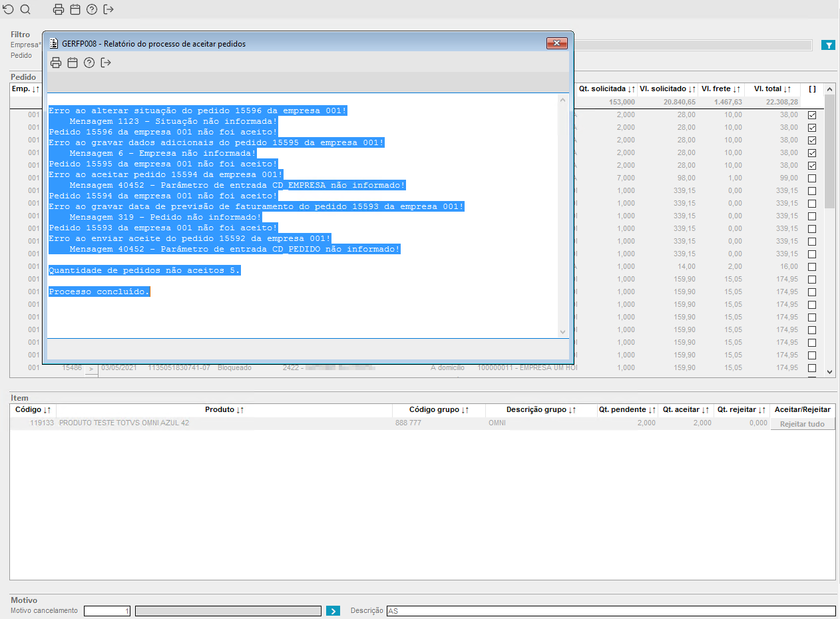
Task: Sort the Item table by Código column
Action: point(33,410)
